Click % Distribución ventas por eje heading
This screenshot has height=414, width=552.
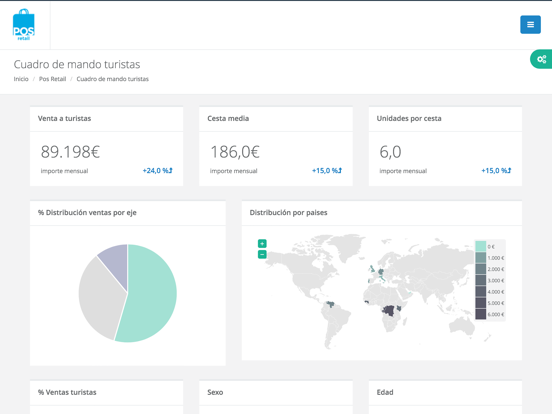87,213
